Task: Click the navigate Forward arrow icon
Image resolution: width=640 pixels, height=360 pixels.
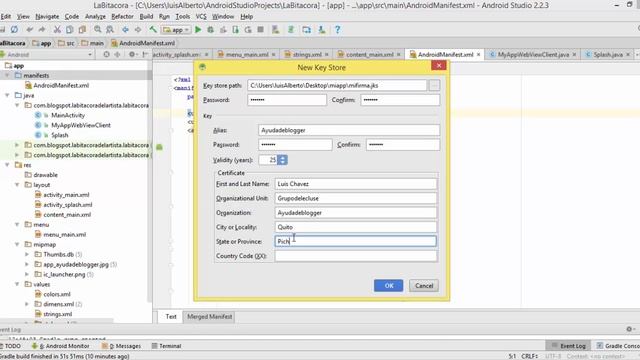Action: point(138,29)
